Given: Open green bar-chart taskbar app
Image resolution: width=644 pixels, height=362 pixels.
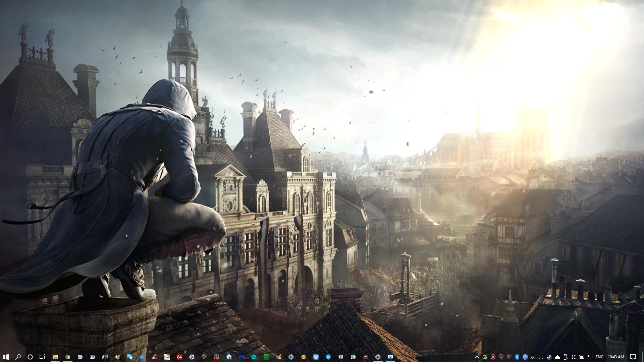Looking at the screenshot, I should click(x=266, y=357).
